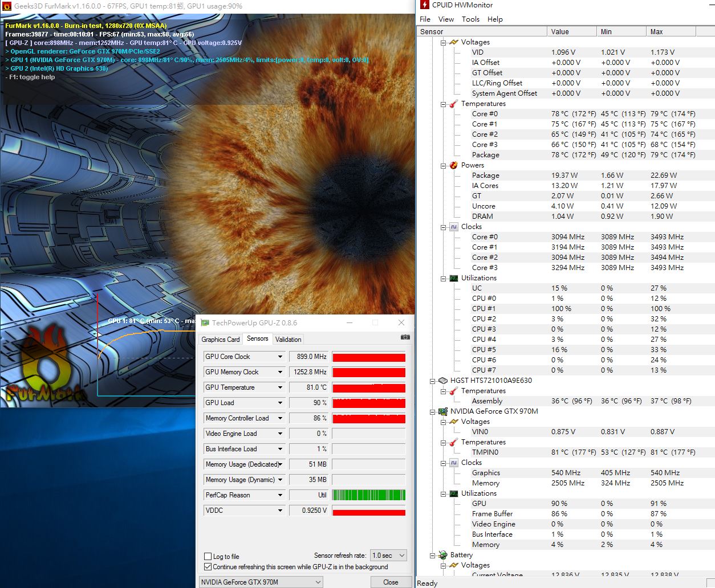Click the hard drive icon beside HGST HTS721010A9E630
The width and height of the screenshot is (715, 588).
[x=443, y=381]
